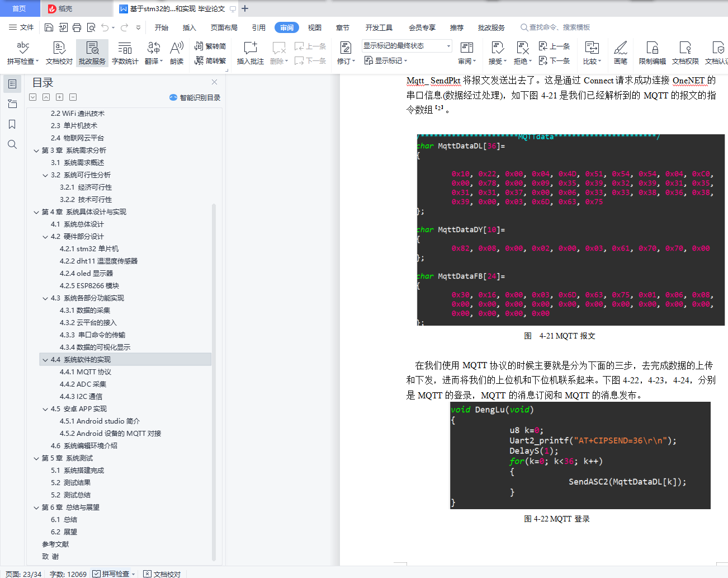Click the search magnifier in left sidebar
The width and height of the screenshot is (728, 578).
(12, 144)
